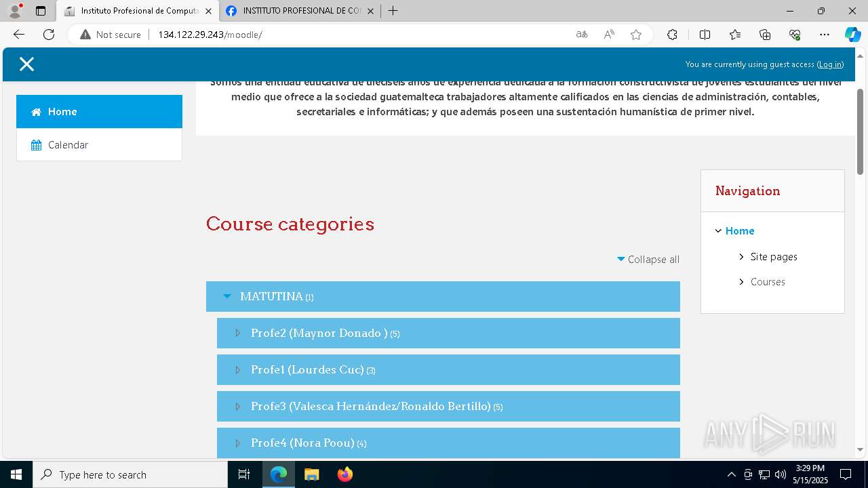Expand Site pages in Navigation
The height and width of the screenshot is (488, 868).
pos(741,257)
